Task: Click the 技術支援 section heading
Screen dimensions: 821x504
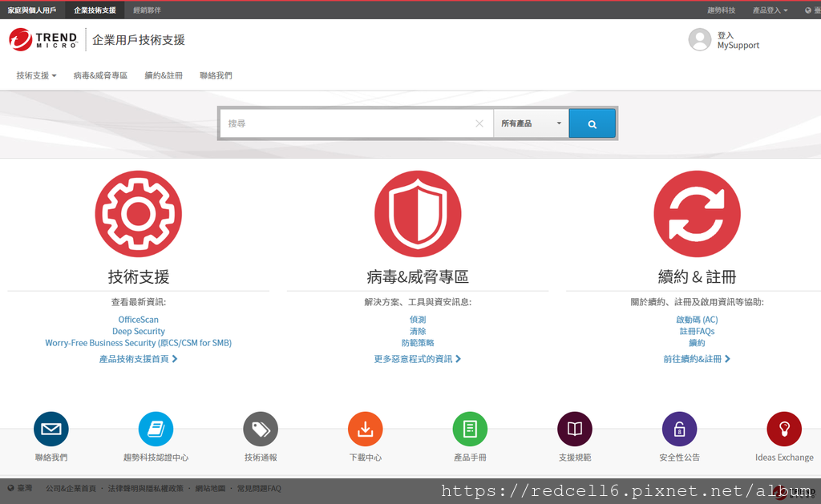Action: point(138,277)
